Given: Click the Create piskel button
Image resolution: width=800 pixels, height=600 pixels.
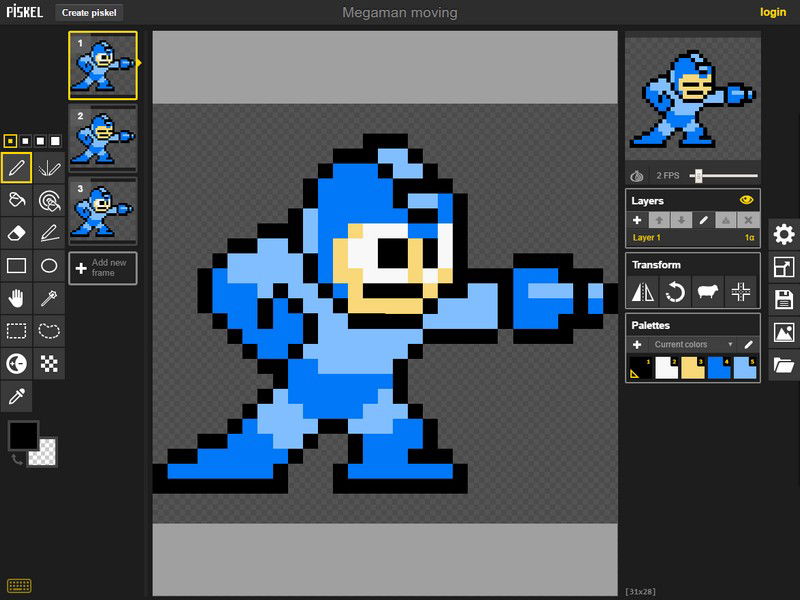Looking at the screenshot, I should click(x=89, y=13).
